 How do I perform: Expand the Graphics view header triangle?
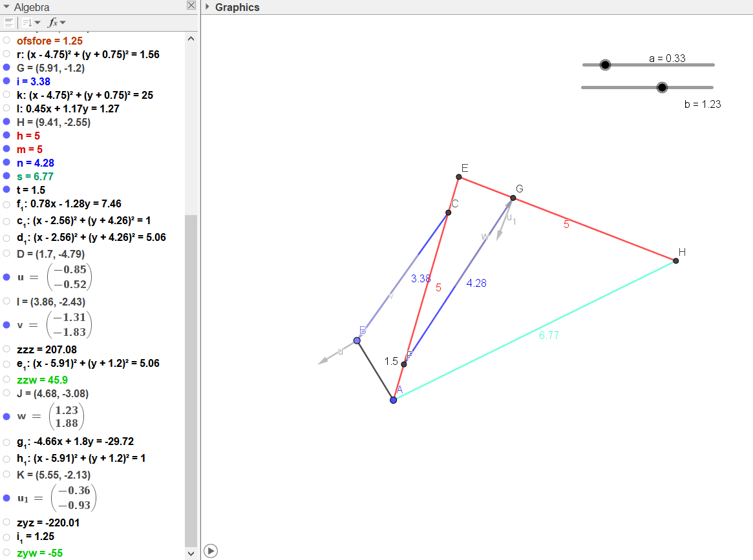[x=207, y=6]
